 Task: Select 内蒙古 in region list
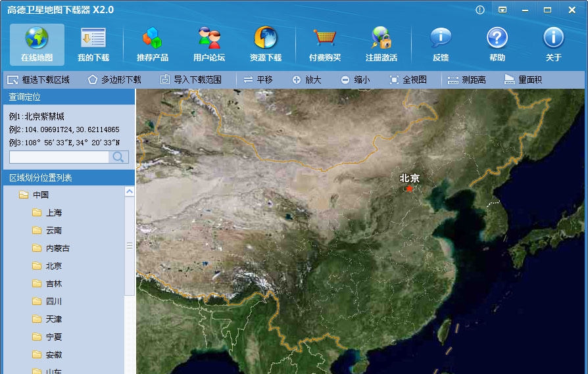[x=51, y=248]
